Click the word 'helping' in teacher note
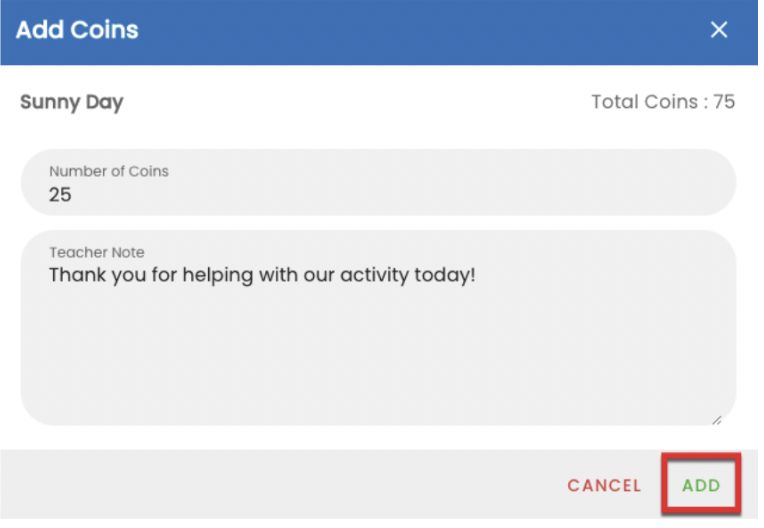This screenshot has width=764, height=528. point(218,276)
